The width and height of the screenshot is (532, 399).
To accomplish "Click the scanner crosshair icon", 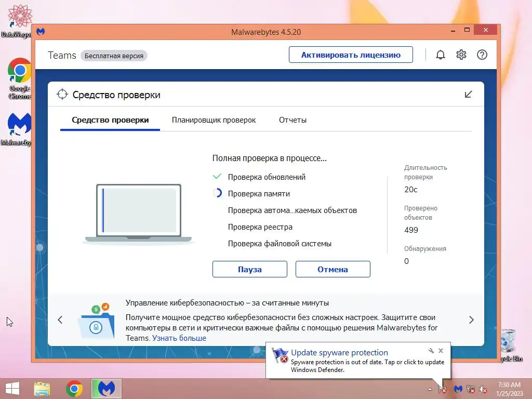I will point(62,95).
